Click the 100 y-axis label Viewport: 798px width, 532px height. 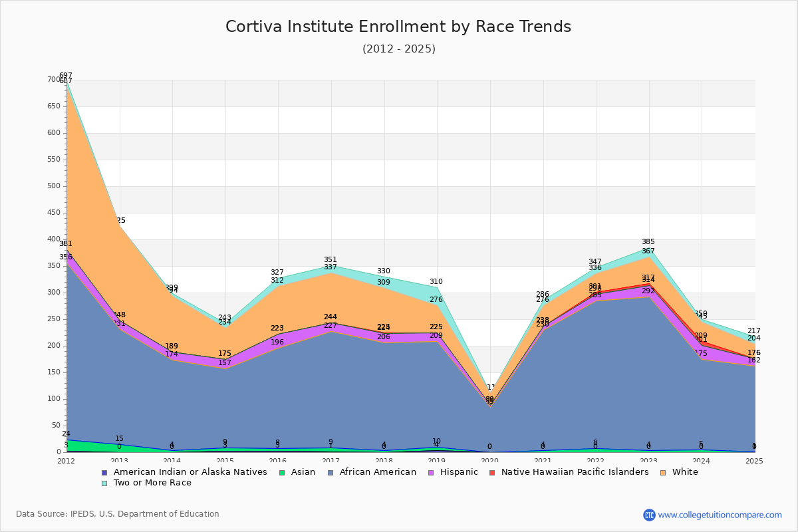[53, 399]
